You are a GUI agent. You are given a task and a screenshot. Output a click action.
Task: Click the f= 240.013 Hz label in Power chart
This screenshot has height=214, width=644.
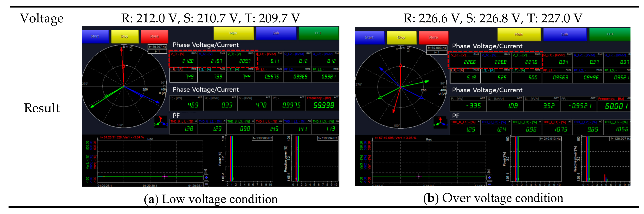(x=550, y=139)
